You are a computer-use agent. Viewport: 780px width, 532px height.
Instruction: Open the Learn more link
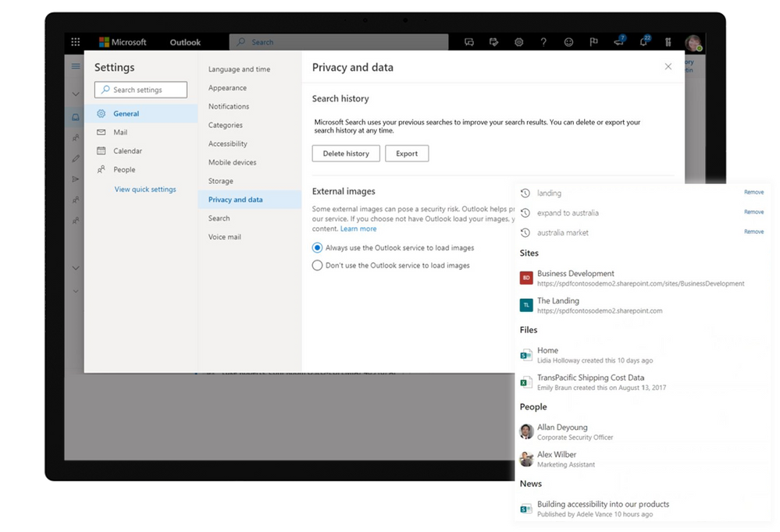tap(358, 229)
